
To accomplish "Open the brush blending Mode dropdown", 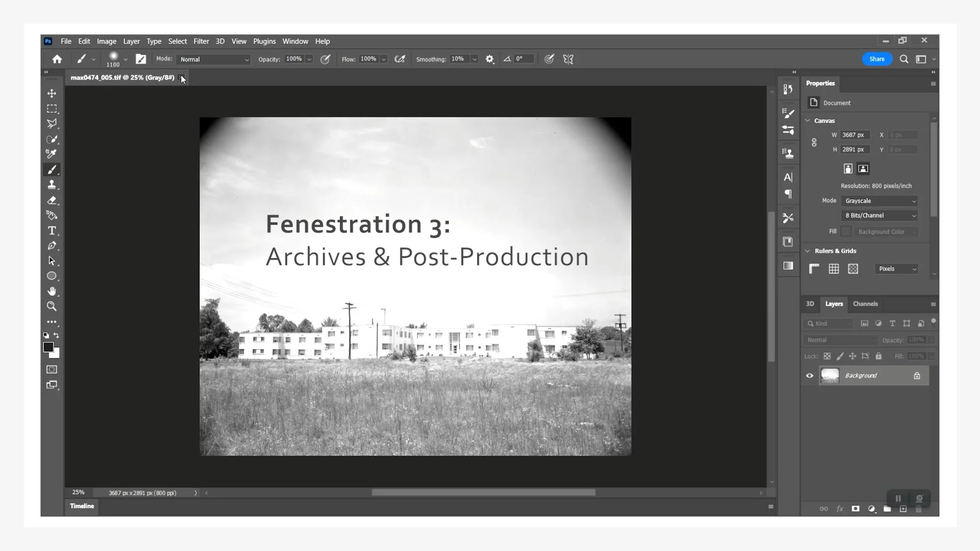I will pos(214,59).
